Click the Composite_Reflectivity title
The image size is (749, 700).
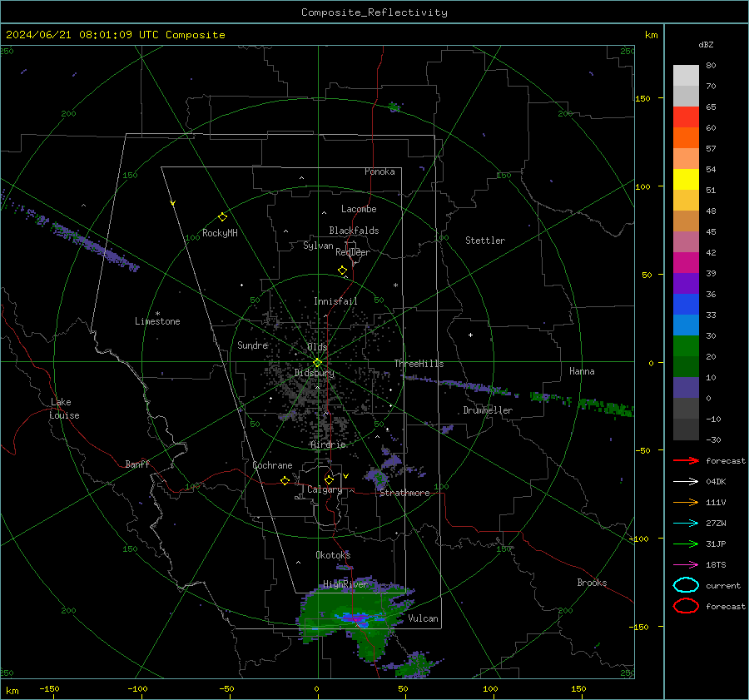point(374,12)
